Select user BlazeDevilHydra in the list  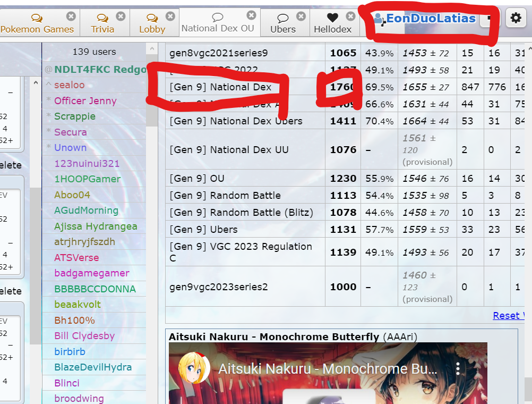tap(93, 367)
